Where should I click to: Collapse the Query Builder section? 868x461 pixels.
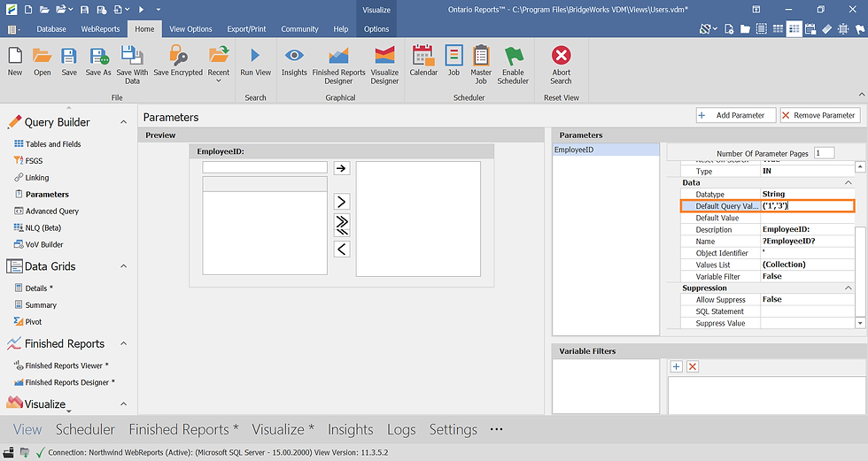click(x=123, y=122)
